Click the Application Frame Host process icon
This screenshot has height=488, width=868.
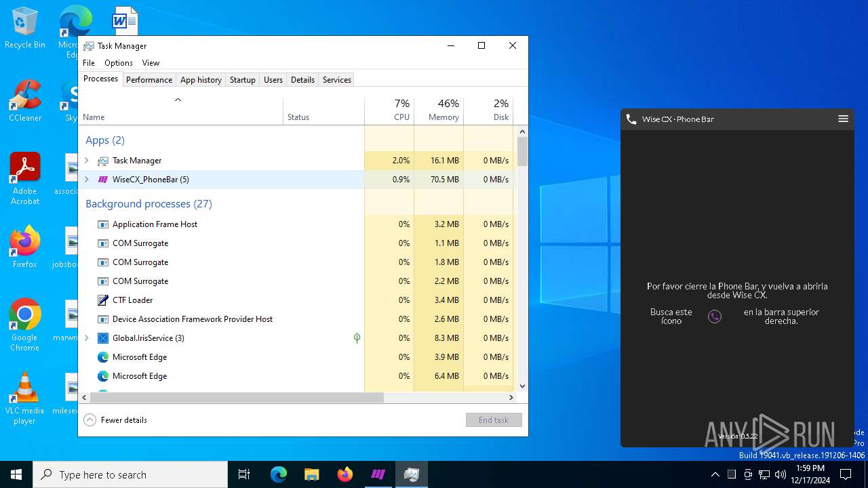(103, 224)
